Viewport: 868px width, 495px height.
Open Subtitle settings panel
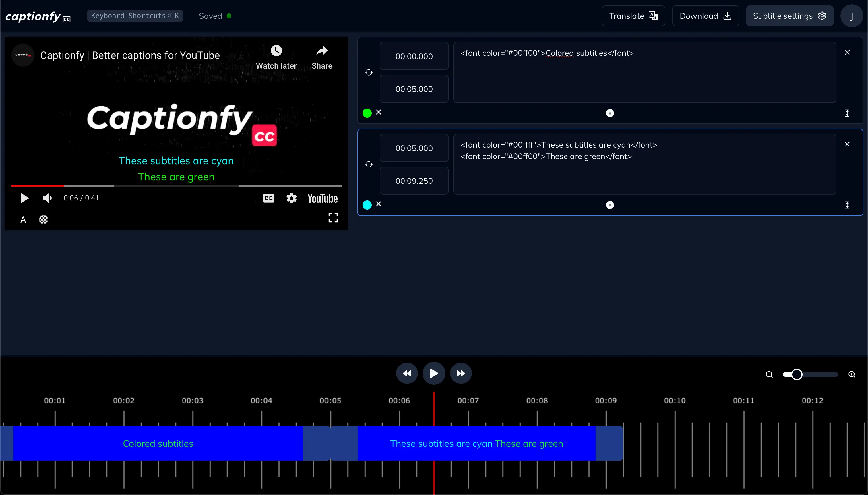tap(789, 16)
